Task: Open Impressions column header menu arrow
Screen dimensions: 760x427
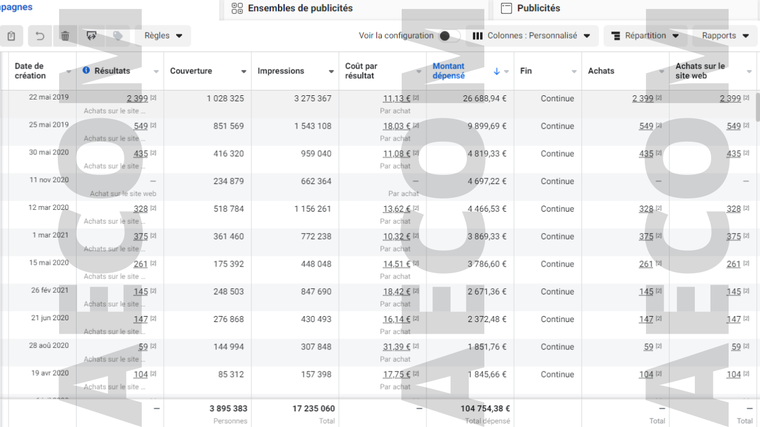Action: pos(331,72)
